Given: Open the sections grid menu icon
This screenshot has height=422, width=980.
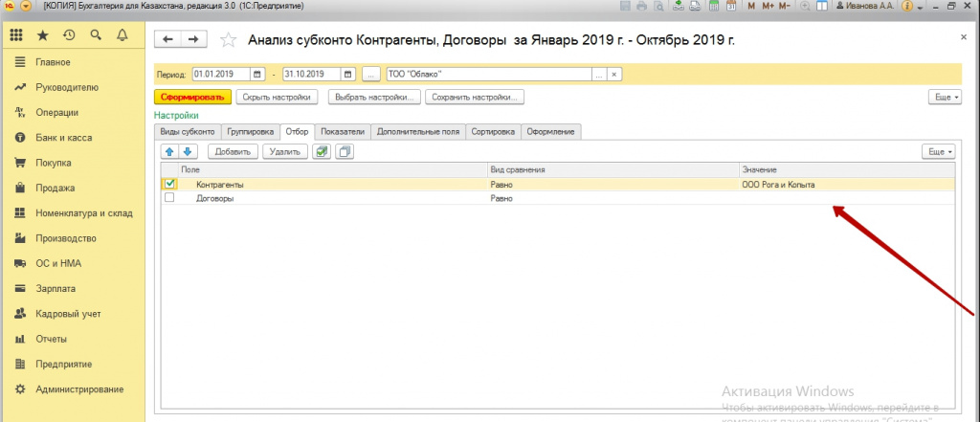Looking at the screenshot, I should (17, 36).
